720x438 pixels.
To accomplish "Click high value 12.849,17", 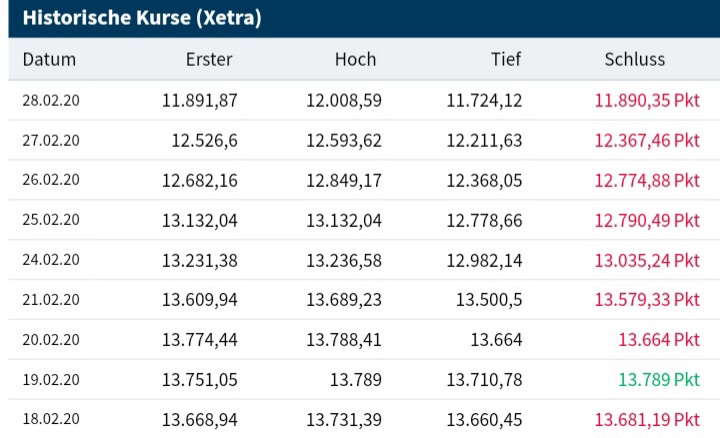I will click(x=344, y=180).
